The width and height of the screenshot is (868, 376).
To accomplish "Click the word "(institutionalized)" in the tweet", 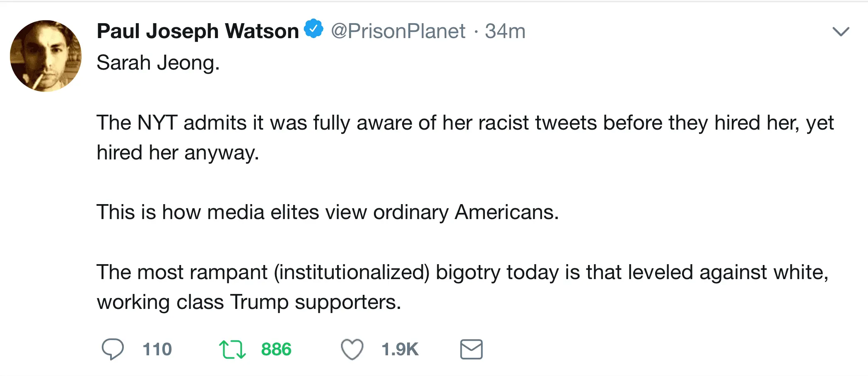I will click(x=352, y=272).
